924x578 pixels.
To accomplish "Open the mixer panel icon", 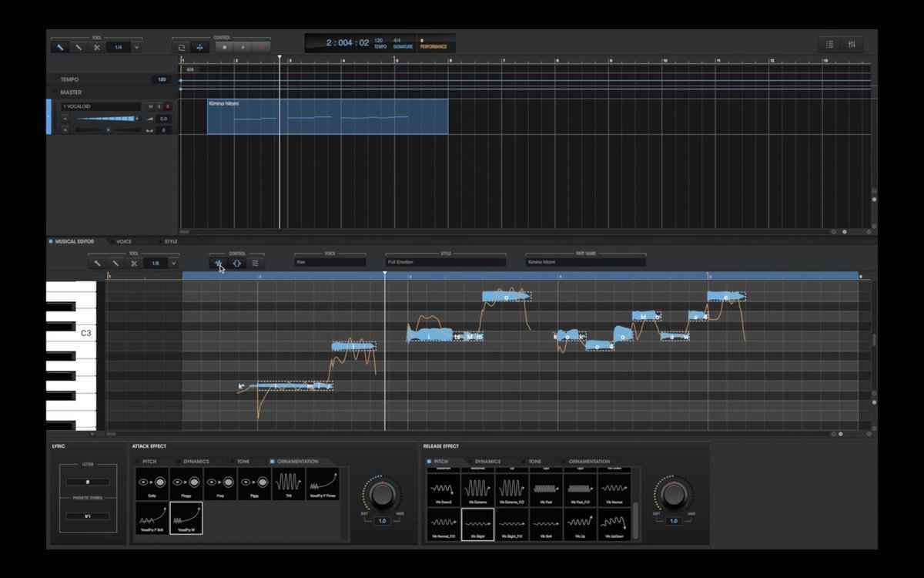I will coord(852,45).
